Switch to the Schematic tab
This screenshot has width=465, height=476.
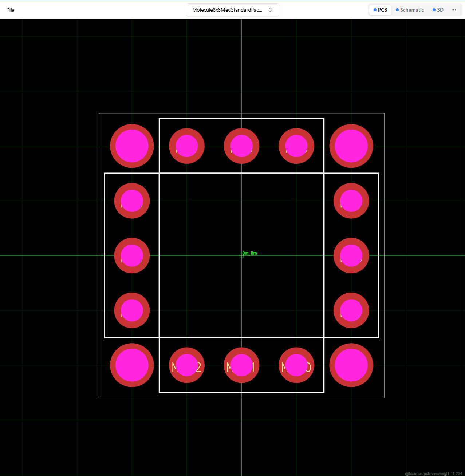(x=410, y=10)
